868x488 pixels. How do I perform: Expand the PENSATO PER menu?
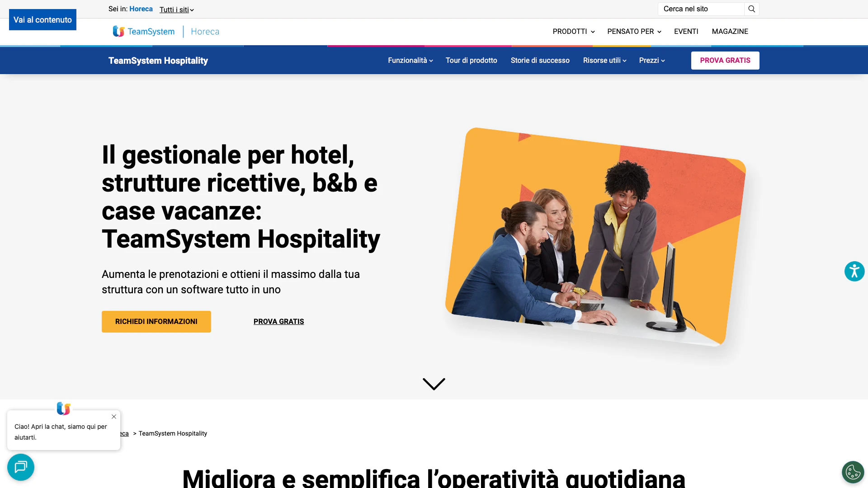click(x=634, y=31)
